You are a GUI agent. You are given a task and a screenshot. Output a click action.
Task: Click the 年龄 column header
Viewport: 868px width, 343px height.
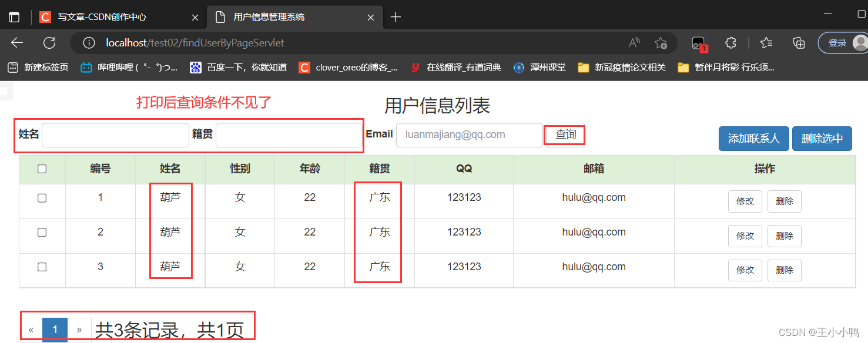coord(310,169)
